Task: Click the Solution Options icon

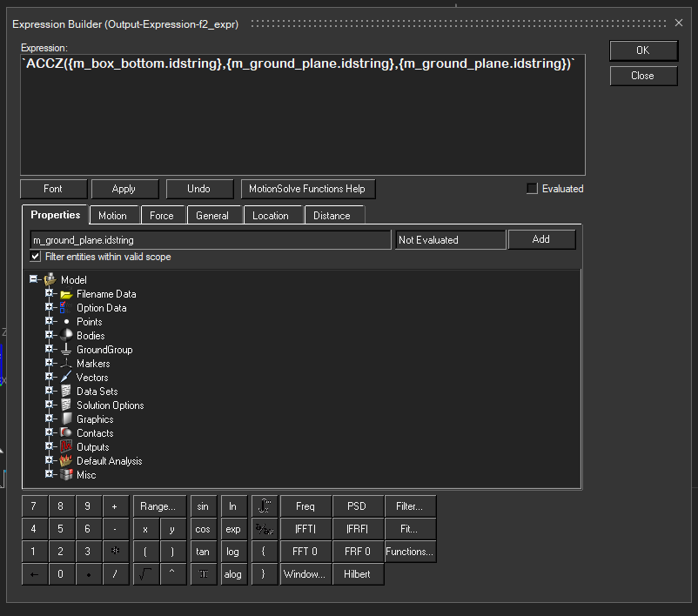Action: (x=66, y=405)
